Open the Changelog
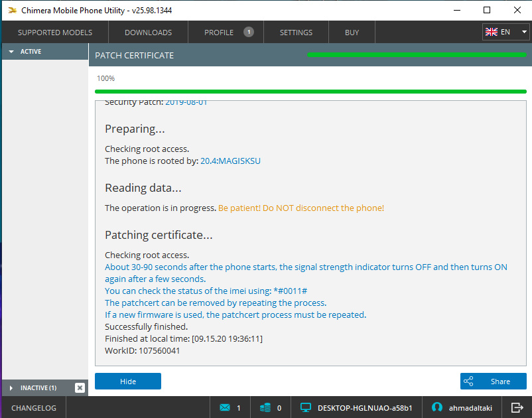The height and width of the screenshot is (418, 532). pyautogui.click(x=34, y=408)
